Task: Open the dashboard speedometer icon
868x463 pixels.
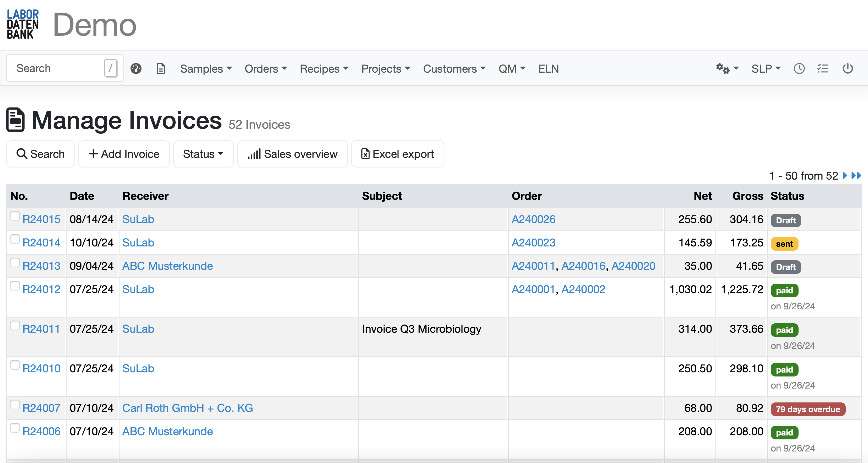Action: (x=136, y=68)
